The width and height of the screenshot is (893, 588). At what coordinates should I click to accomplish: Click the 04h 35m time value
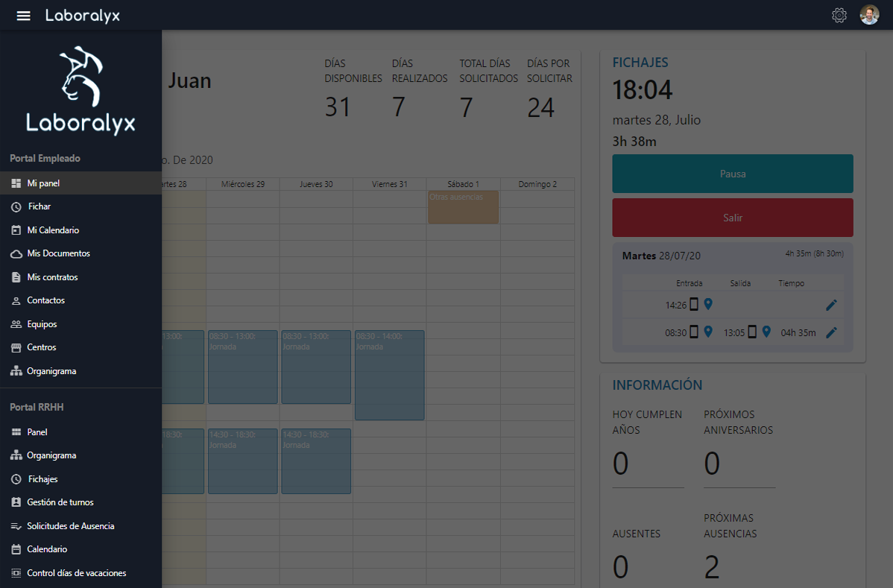tap(798, 333)
